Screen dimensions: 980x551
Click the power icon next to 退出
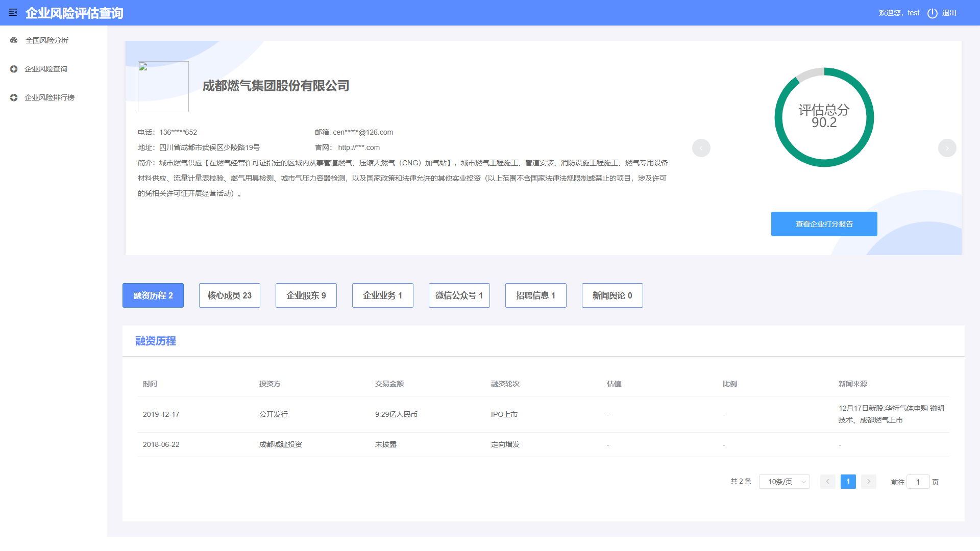click(x=932, y=13)
